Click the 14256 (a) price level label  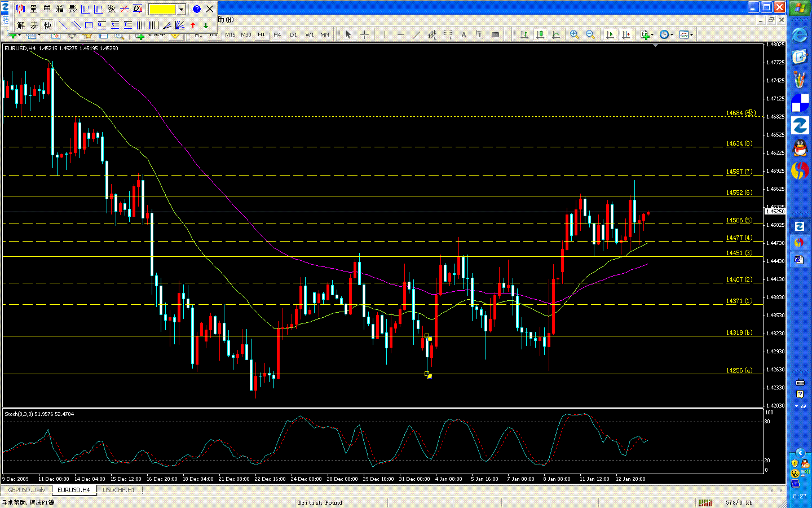point(739,370)
